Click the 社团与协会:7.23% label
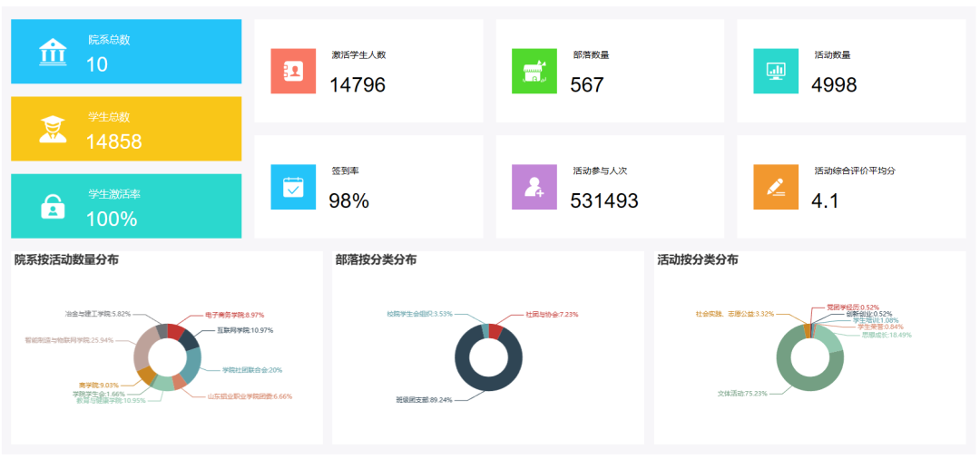The image size is (980, 459). pyautogui.click(x=552, y=315)
